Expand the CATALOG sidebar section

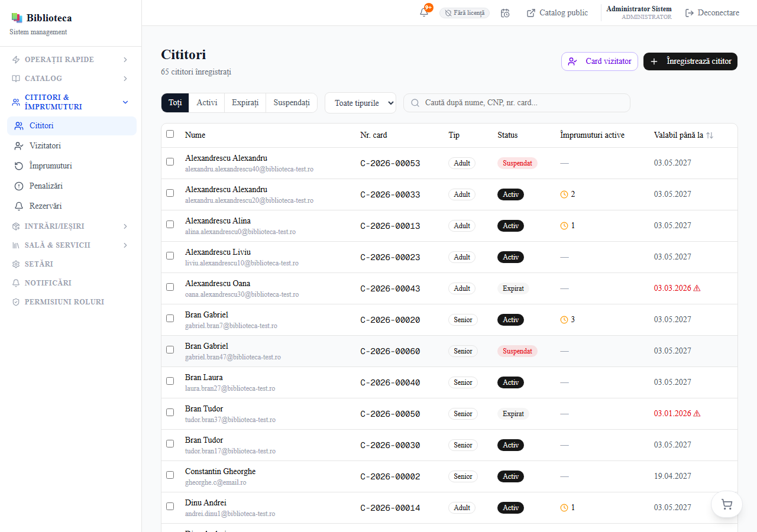pos(70,79)
